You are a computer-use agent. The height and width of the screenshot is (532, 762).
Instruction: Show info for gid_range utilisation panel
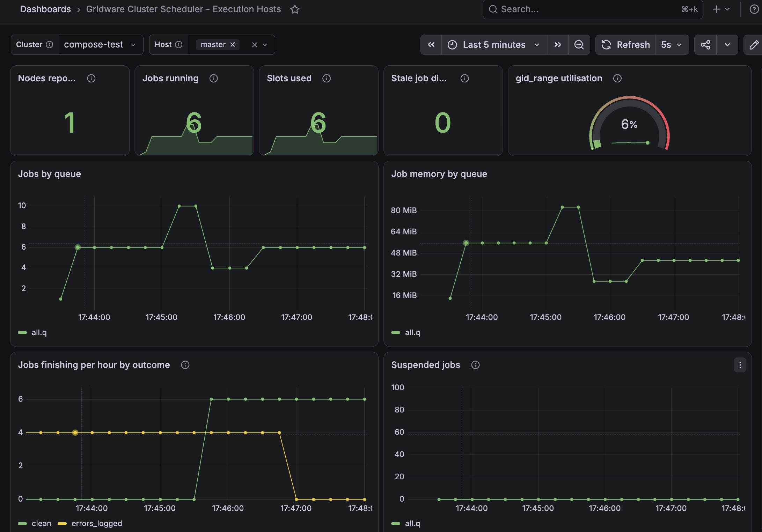[617, 79]
